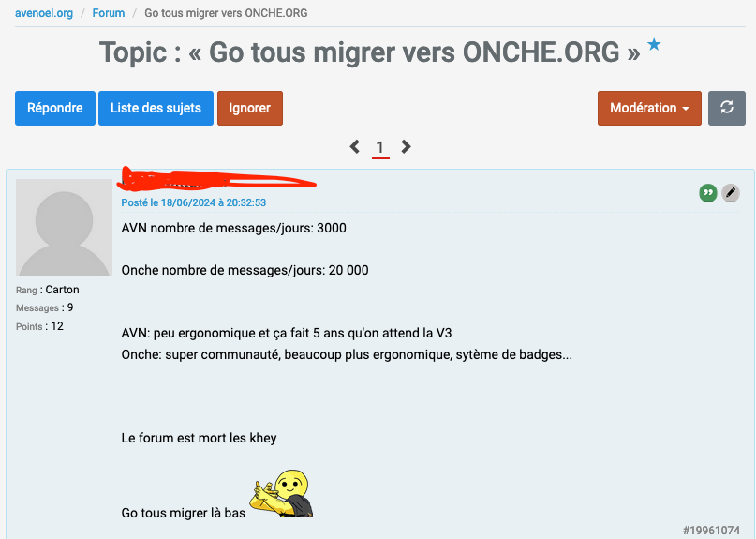The image size is (756, 539).
Task: Open the Modération dropdown menu
Action: pyautogui.click(x=649, y=108)
